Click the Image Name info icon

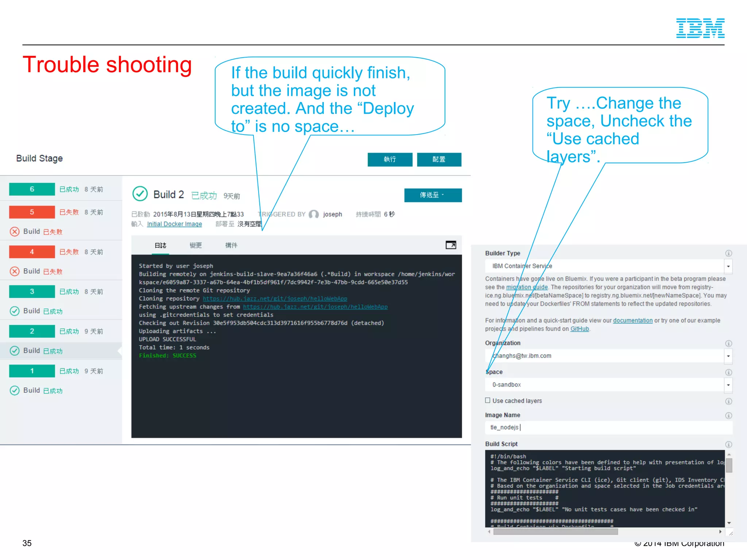click(x=728, y=416)
